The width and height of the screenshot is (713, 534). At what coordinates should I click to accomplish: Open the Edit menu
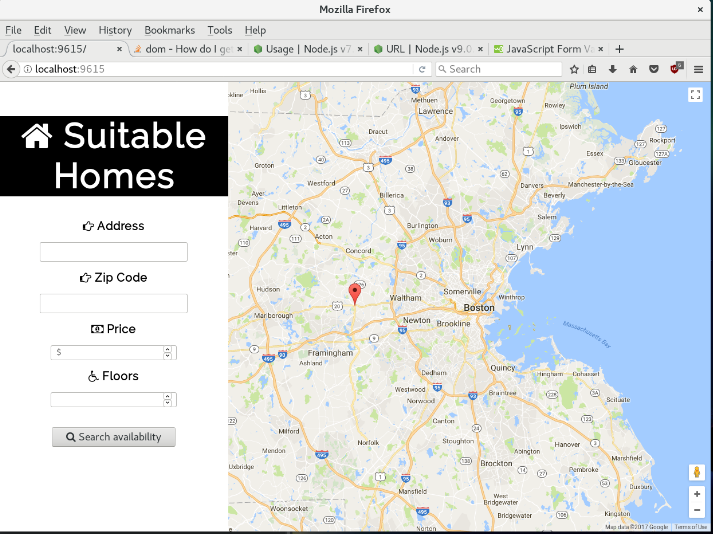tap(42, 30)
